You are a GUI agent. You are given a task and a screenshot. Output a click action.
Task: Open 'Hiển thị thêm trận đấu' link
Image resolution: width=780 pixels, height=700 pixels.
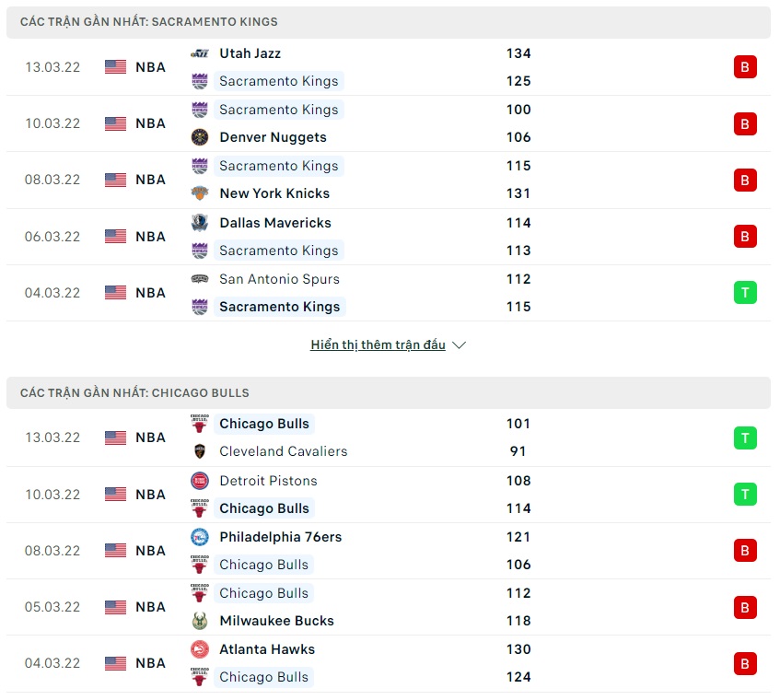click(378, 345)
